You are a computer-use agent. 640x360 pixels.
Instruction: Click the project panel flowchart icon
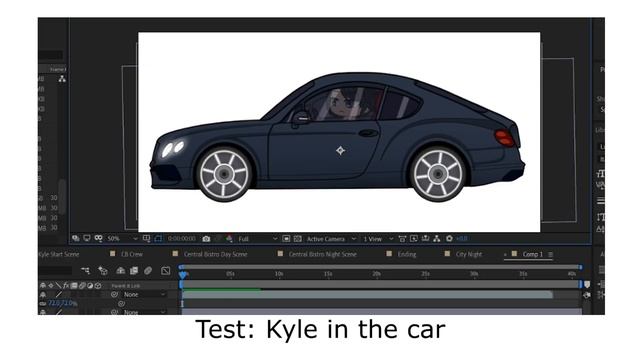(62, 79)
